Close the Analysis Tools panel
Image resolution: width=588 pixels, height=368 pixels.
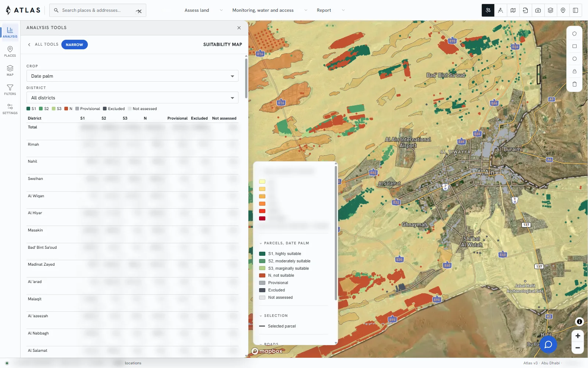click(x=239, y=28)
